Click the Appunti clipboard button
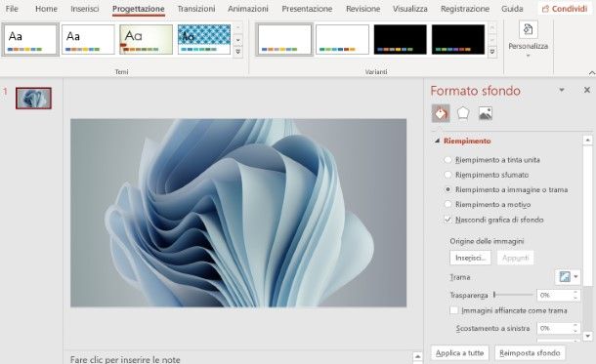The width and height of the screenshot is (596, 364). pyautogui.click(x=516, y=258)
